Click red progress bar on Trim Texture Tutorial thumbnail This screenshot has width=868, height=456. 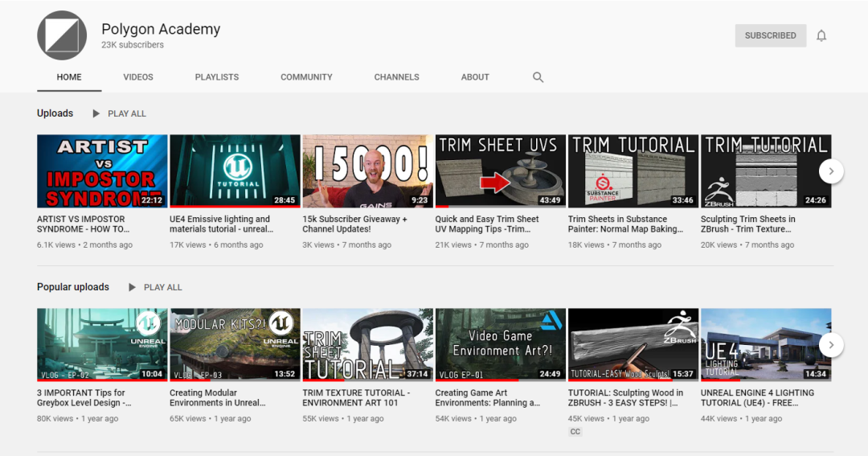(323, 380)
